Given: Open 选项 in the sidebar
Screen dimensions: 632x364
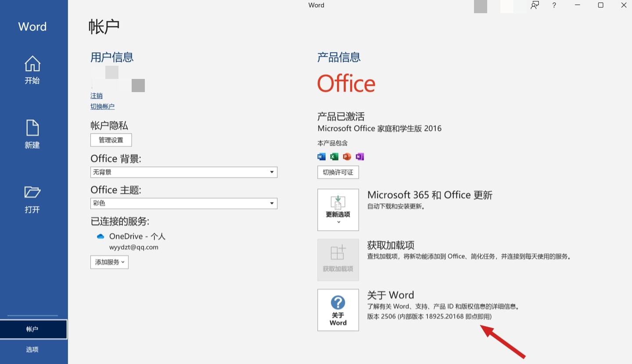Looking at the screenshot, I should 33,350.
